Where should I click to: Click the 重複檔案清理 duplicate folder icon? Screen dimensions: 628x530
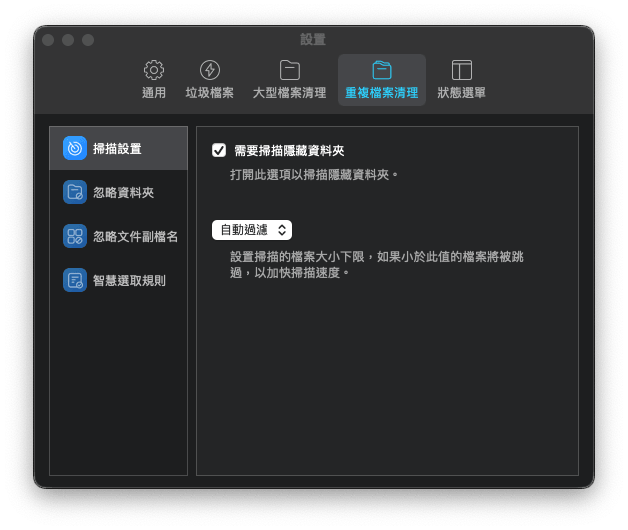382,70
